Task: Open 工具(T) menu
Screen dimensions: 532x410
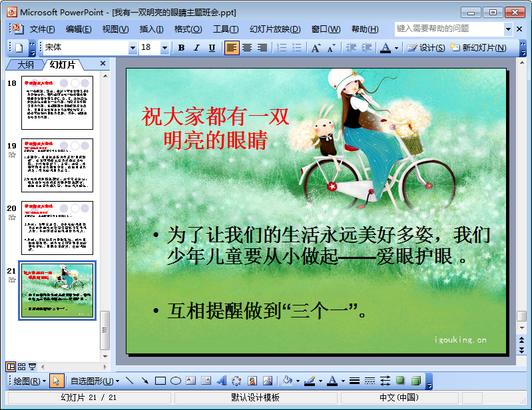Action: 226,29
